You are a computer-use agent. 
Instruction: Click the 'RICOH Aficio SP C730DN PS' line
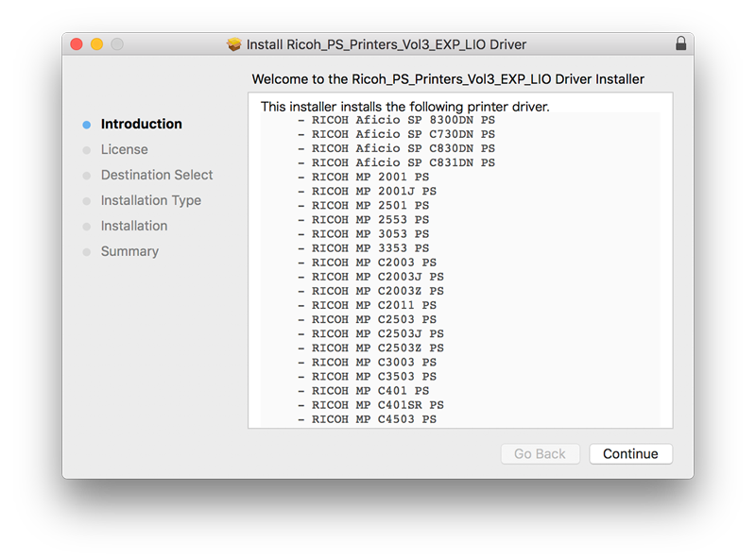click(x=396, y=134)
